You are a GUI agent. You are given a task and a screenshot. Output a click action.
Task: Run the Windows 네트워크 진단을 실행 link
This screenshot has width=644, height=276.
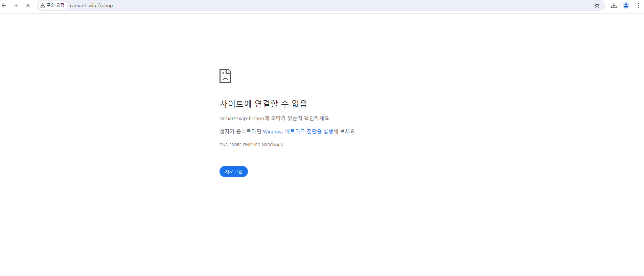pos(298,131)
